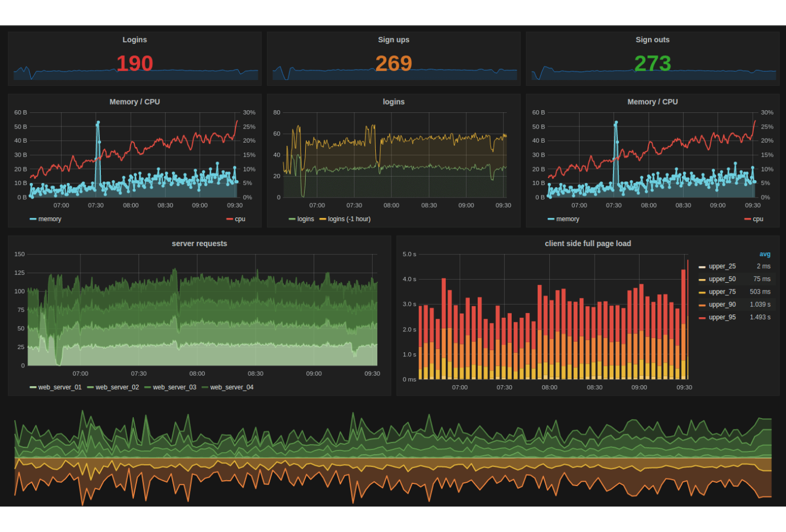The image size is (786, 532).
Task: Click the 1.039 s avg value
Action: [x=760, y=305]
